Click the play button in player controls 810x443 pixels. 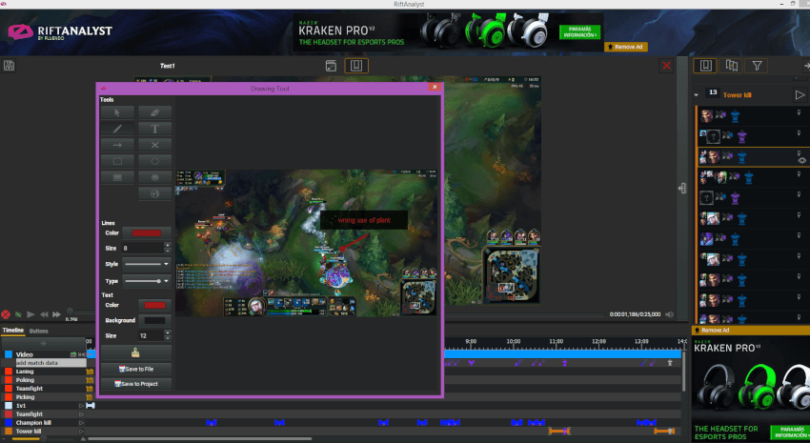tap(30, 314)
